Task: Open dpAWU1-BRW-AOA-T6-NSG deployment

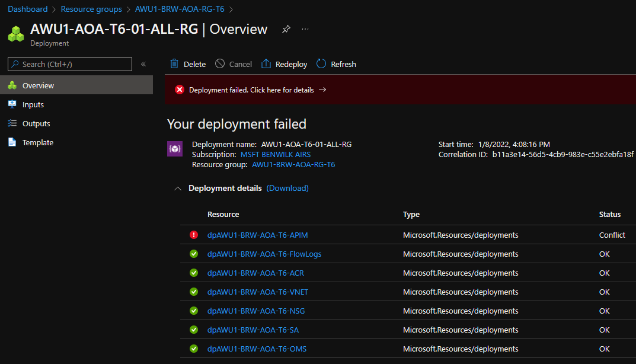Action: 256,311
